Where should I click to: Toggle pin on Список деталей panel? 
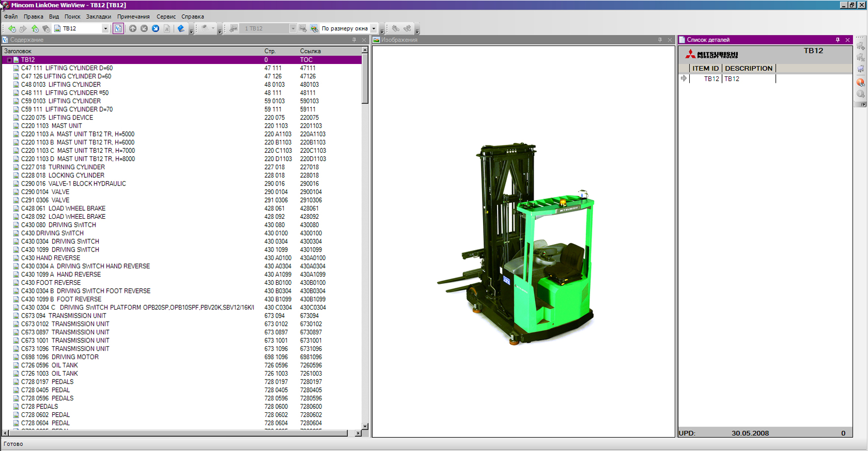coord(837,40)
